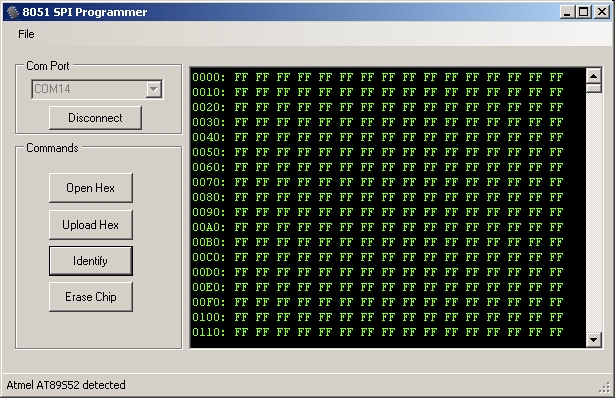Click the address label 00E0:
The image size is (615, 398).
[209, 287]
